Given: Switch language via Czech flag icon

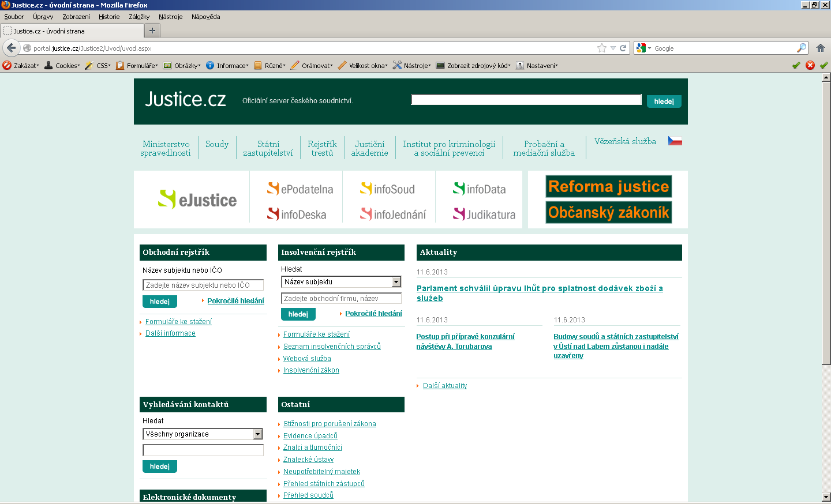Looking at the screenshot, I should pos(675,141).
